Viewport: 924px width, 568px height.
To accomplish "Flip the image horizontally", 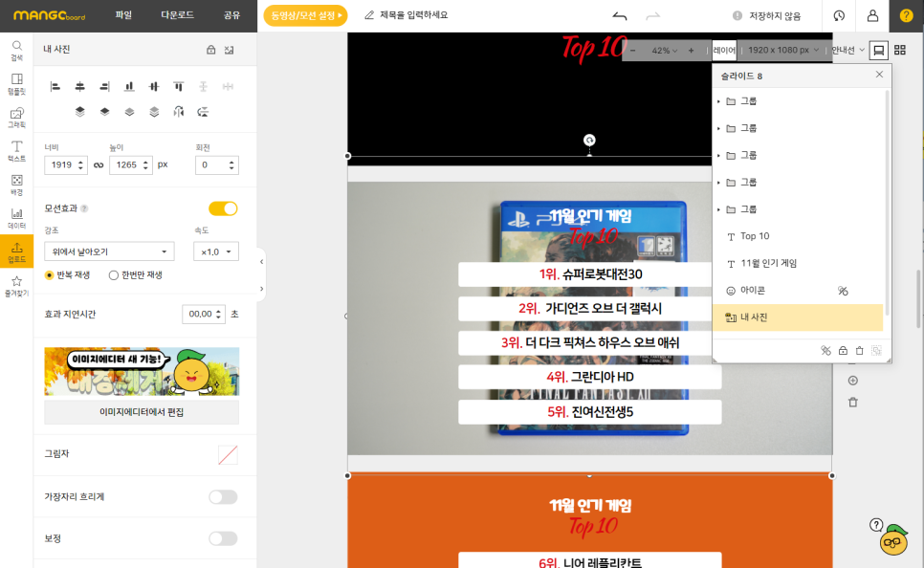I will point(179,111).
